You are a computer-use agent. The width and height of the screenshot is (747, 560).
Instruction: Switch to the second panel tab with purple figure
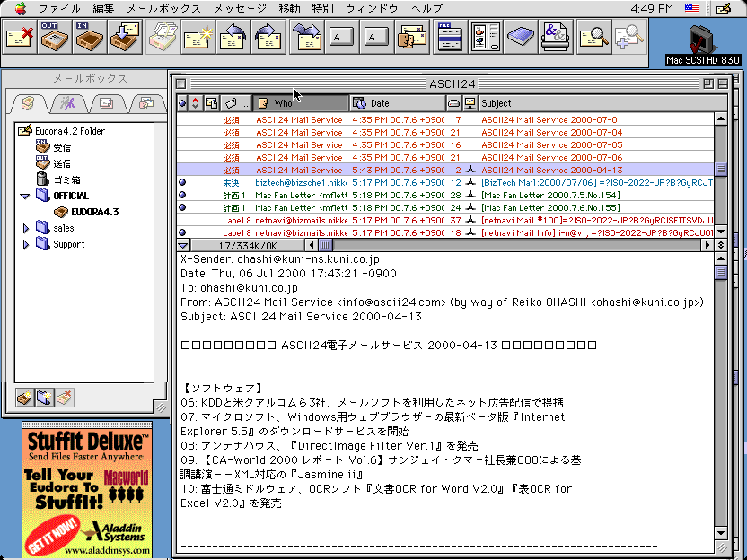coord(67,103)
